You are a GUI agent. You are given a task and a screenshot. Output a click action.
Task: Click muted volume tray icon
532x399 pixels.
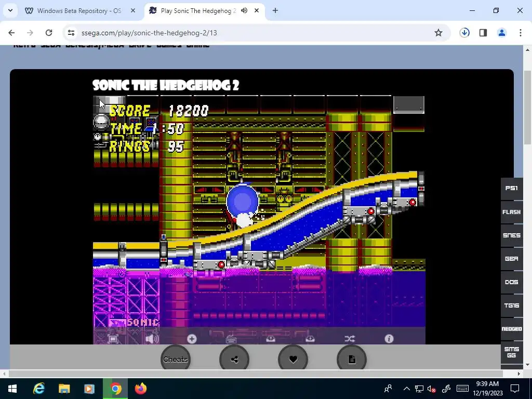point(432,389)
